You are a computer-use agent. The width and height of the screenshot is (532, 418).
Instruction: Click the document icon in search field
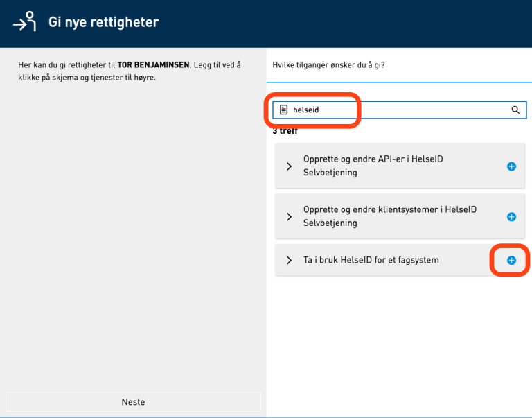283,110
